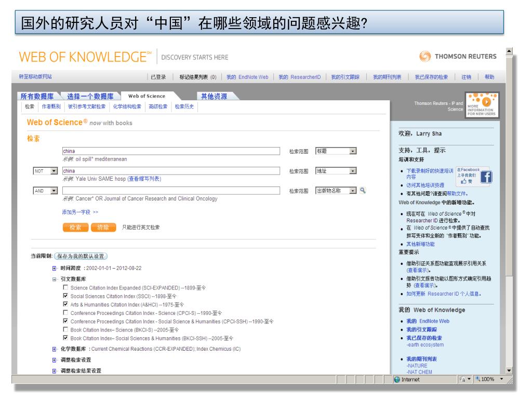This screenshot has width=532, height=399.
Task: Switch to the 其他资源 tab
Action: 214,96
